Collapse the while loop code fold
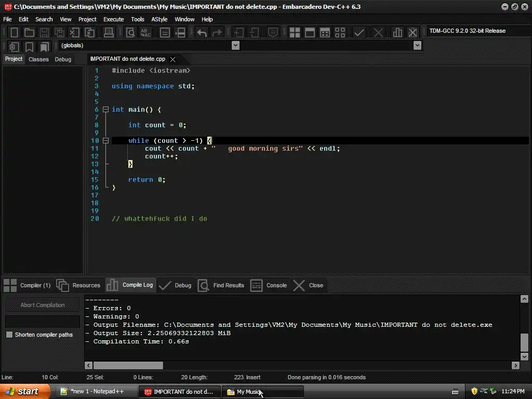The height and width of the screenshot is (399, 532). point(105,140)
